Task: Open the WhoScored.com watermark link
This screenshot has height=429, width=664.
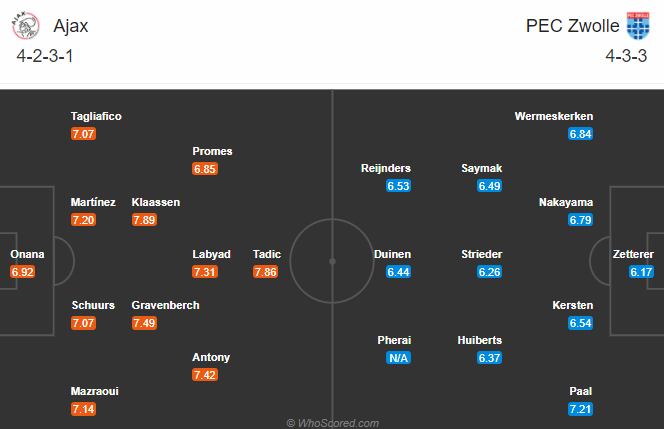Action: point(332,423)
